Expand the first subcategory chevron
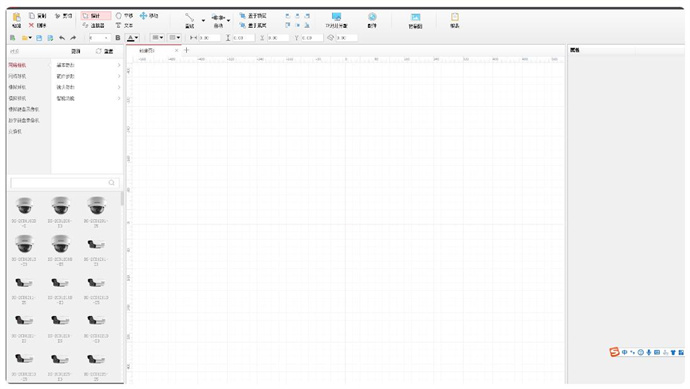The width and height of the screenshot is (690, 389). [119, 65]
